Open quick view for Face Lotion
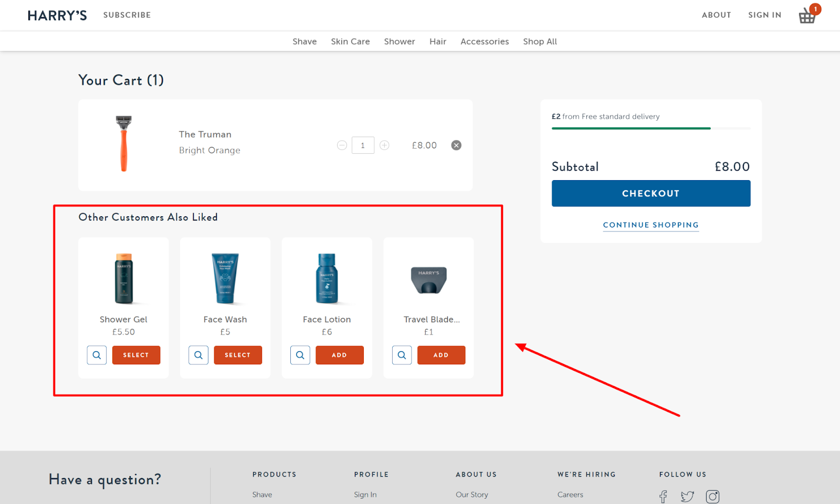The height and width of the screenshot is (504, 840). point(300,355)
